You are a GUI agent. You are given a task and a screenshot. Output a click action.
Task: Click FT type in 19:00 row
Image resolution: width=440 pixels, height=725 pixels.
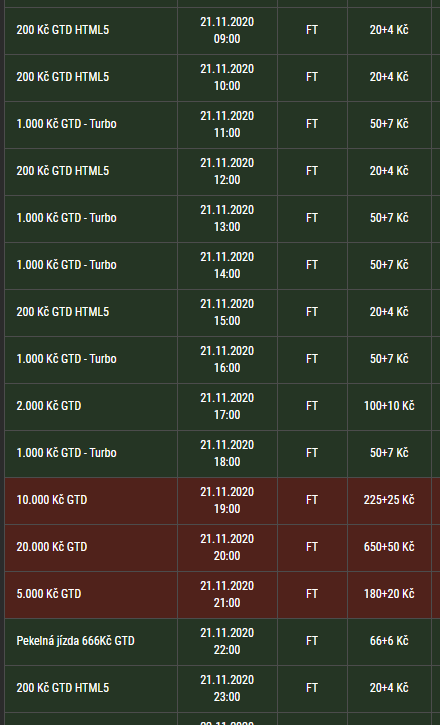point(312,500)
